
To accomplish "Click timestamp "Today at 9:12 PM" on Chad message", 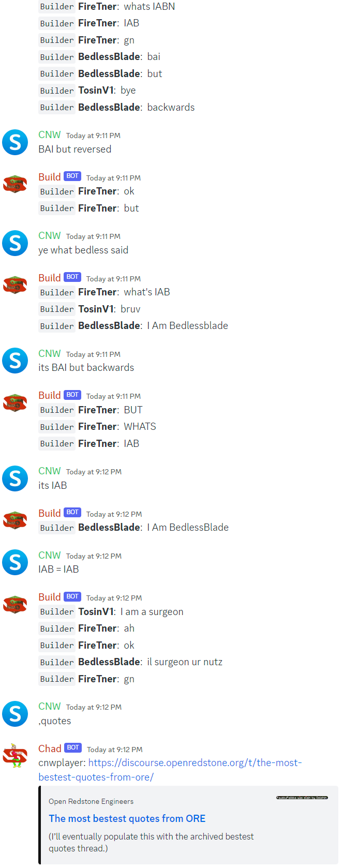I will 115,750.
